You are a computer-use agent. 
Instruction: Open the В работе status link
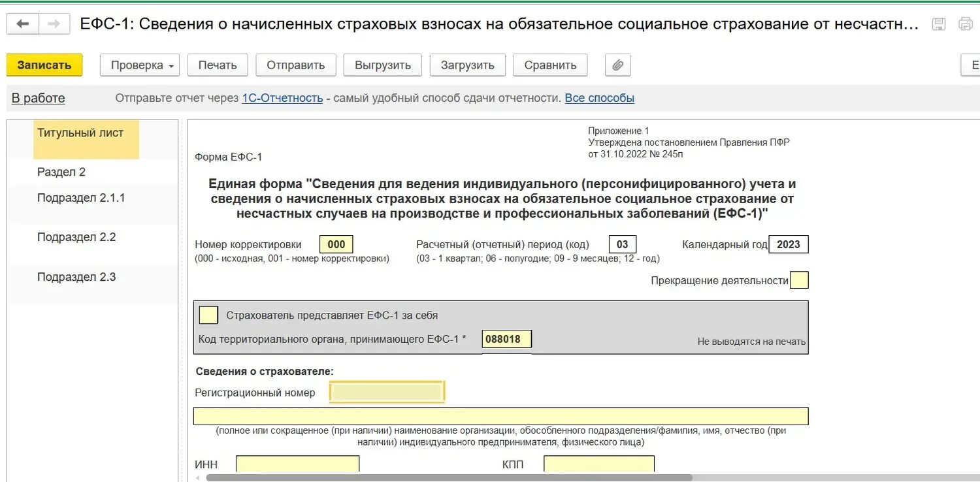39,99
